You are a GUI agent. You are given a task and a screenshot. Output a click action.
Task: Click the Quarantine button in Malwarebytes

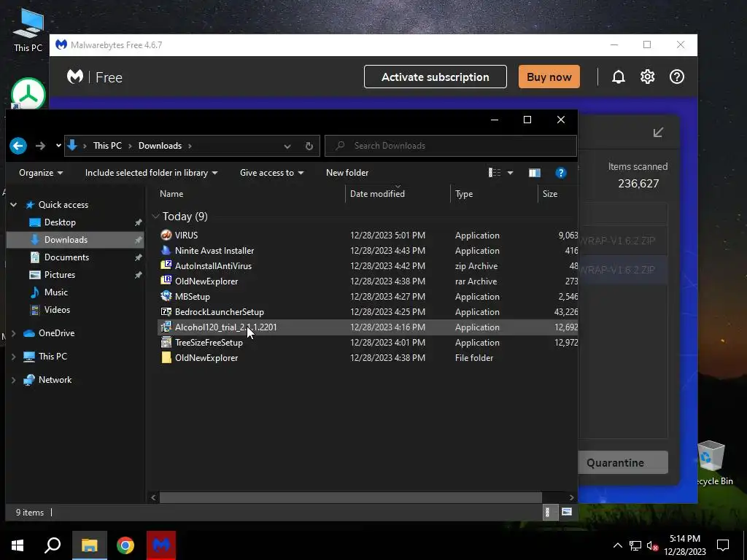[623, 462]
